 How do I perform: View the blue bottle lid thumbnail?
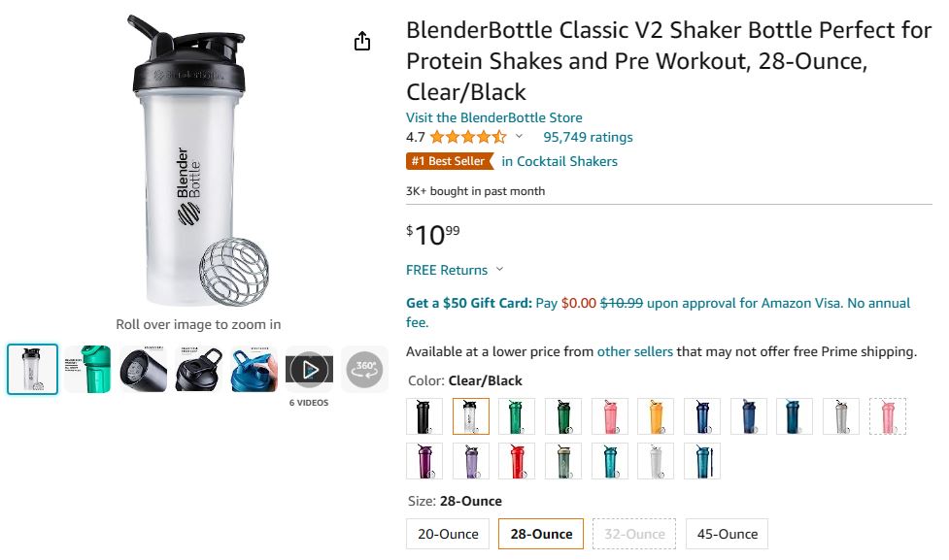[254, 370]
